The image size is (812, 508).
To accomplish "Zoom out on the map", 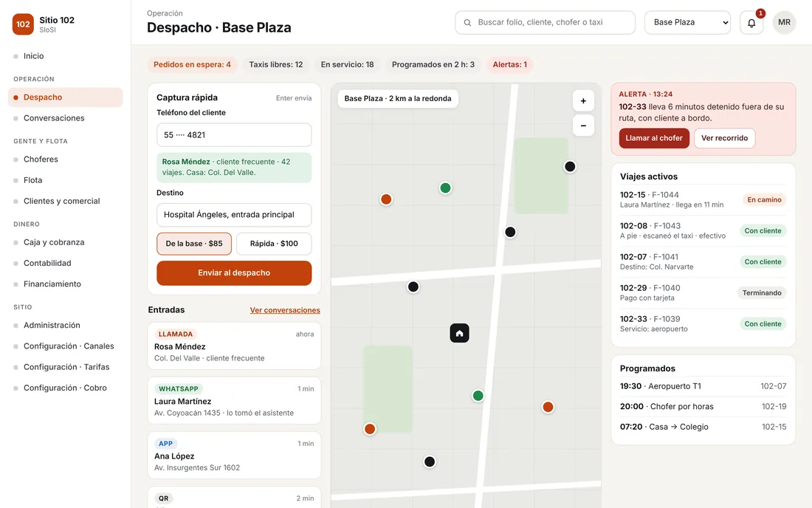I will [583, 126].
